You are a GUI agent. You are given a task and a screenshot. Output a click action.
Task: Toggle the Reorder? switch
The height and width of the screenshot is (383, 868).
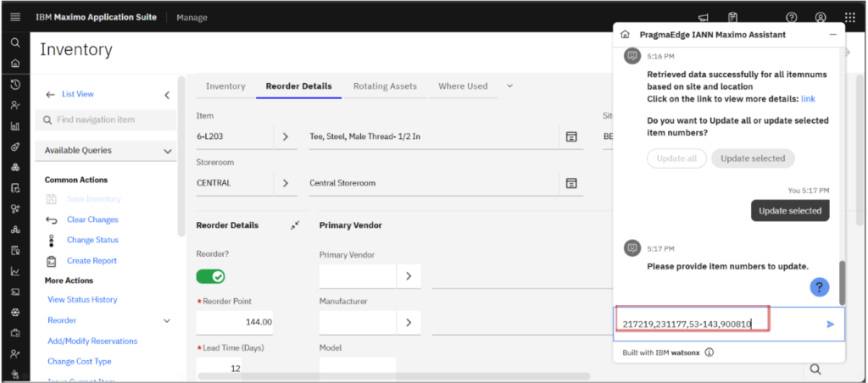[x=210, y=276]
